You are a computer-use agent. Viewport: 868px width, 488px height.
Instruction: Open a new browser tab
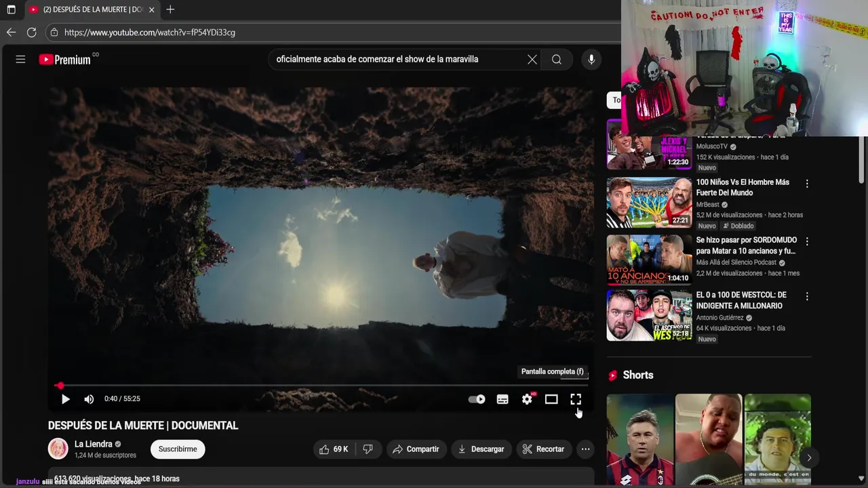point(170,9)
